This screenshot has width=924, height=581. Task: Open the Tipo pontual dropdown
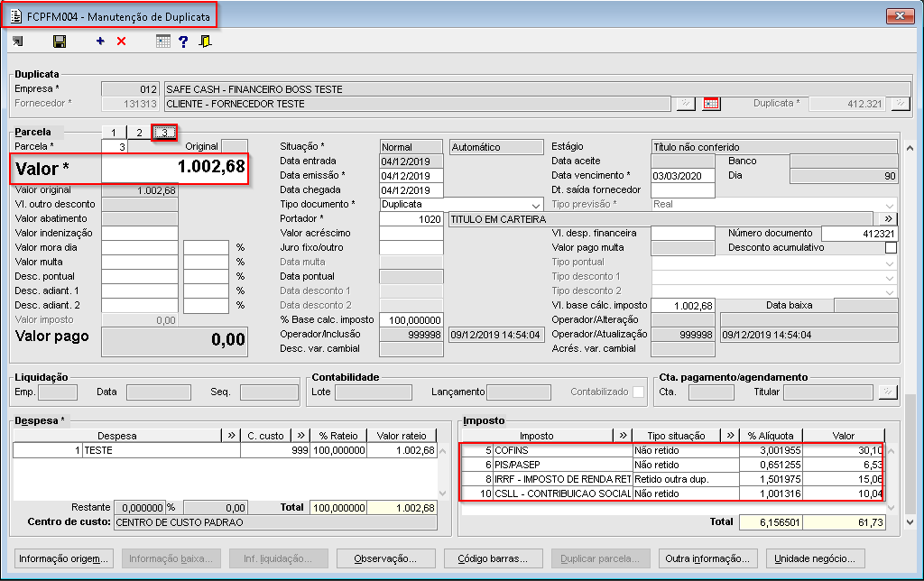(889, 263)
